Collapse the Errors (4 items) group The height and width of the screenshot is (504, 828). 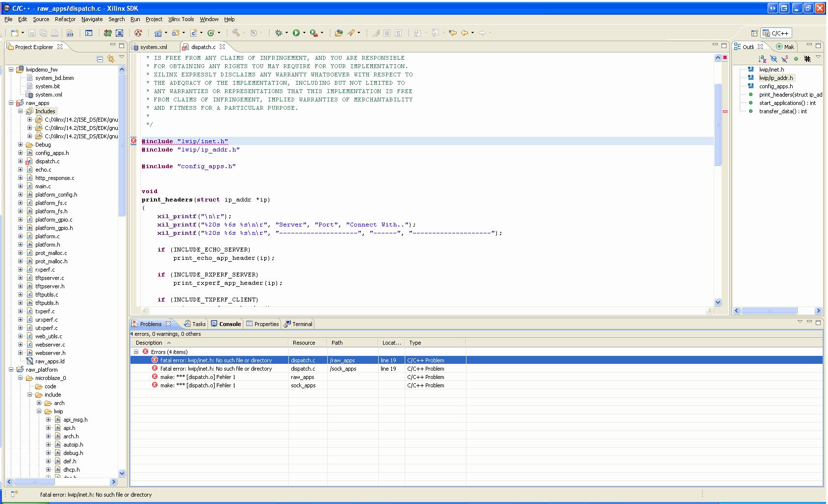point(136,352)
